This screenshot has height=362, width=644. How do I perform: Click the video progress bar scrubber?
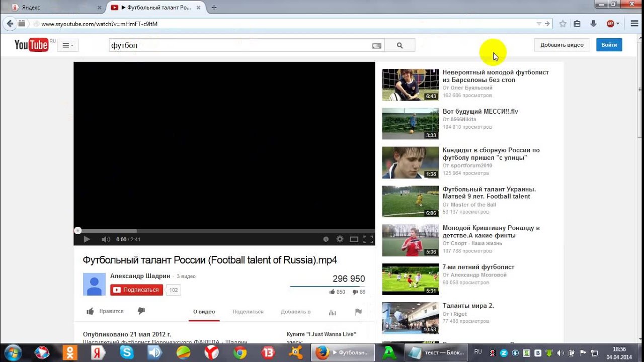77,231
